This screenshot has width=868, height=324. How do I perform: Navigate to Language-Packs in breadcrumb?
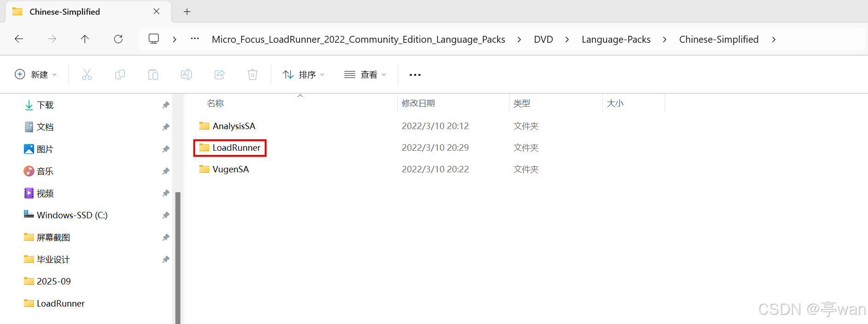(616, 40)
